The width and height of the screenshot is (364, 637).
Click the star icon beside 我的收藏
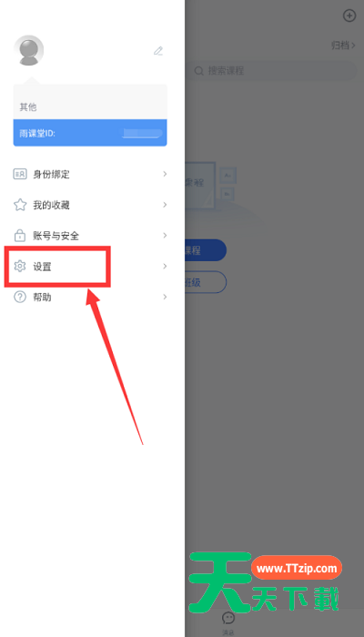[20, 205]
